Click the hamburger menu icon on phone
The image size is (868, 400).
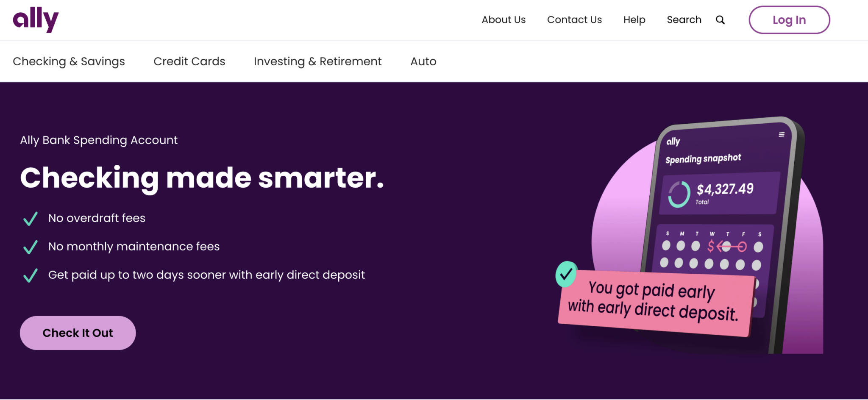click(x=781, y=135)
